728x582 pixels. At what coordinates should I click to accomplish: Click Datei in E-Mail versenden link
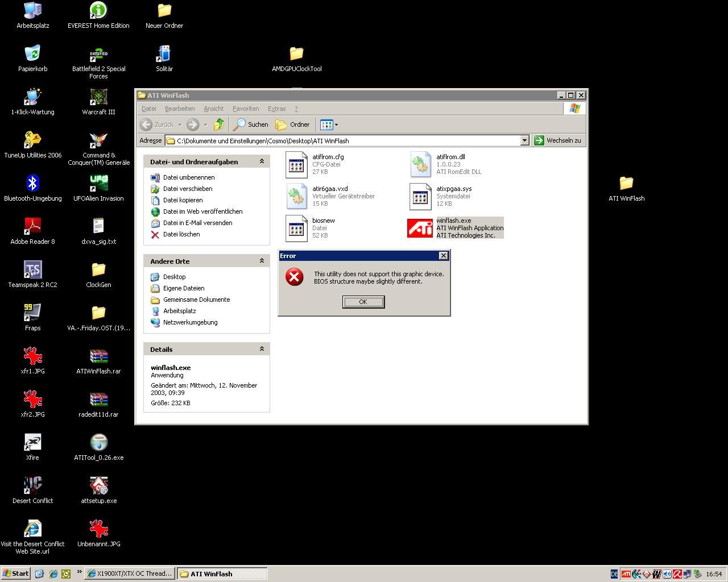click(x=197, y=223)
